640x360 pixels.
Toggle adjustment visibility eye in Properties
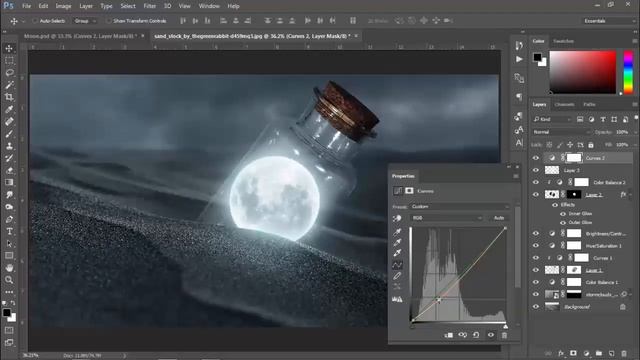[x=491, y=335]
